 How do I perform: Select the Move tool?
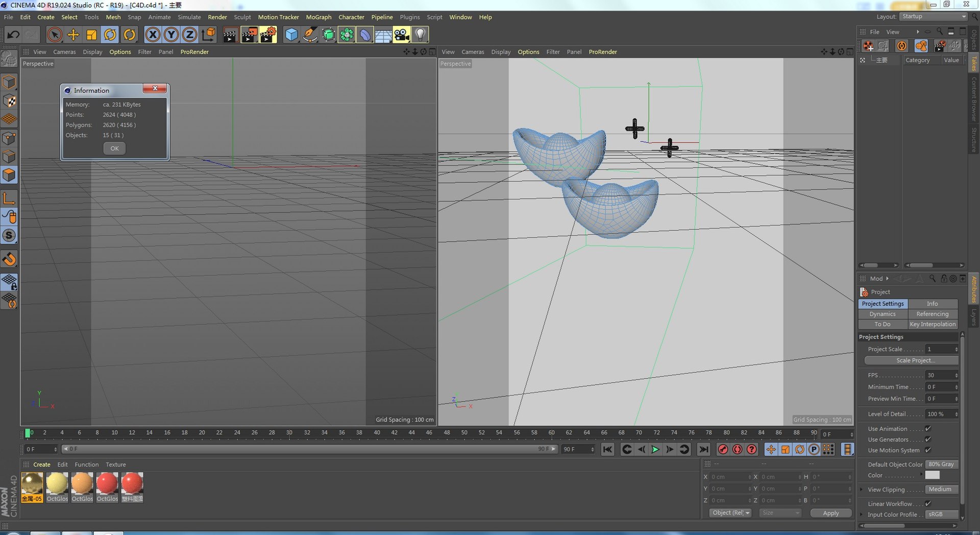tap(73, 35)
